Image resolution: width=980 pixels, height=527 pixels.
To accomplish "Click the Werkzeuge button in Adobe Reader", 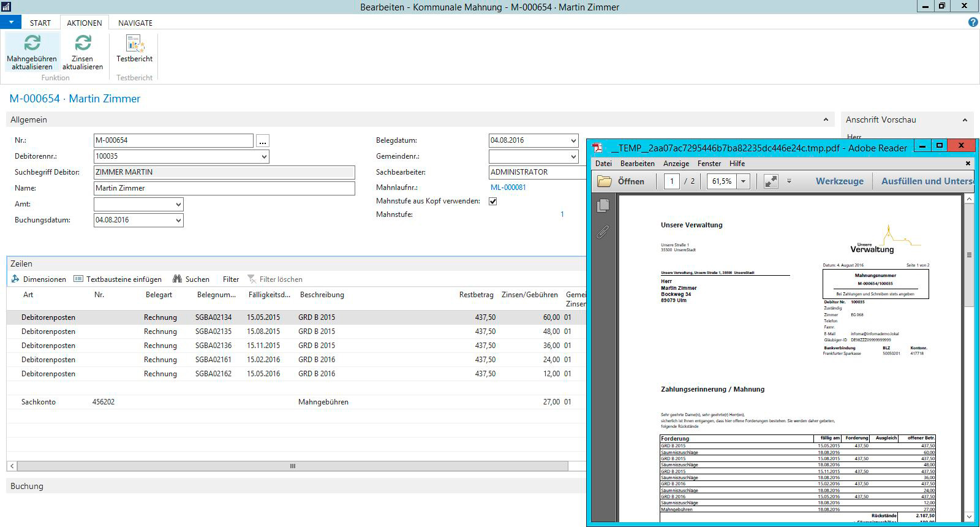I will (839, 181).
